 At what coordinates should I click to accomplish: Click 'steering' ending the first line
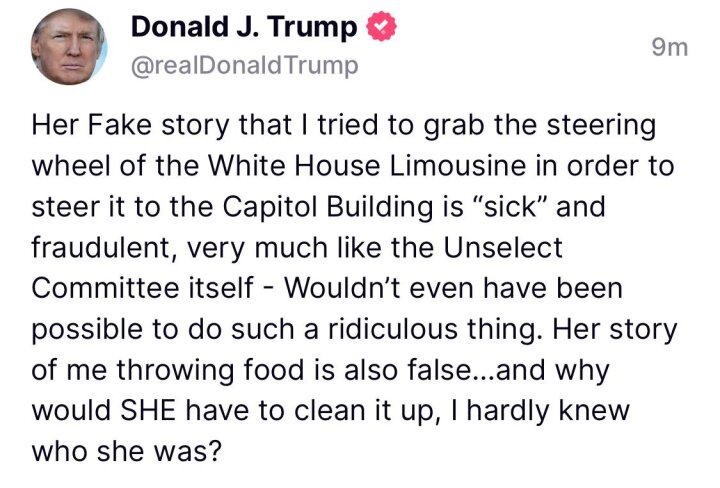click(601, 126)
